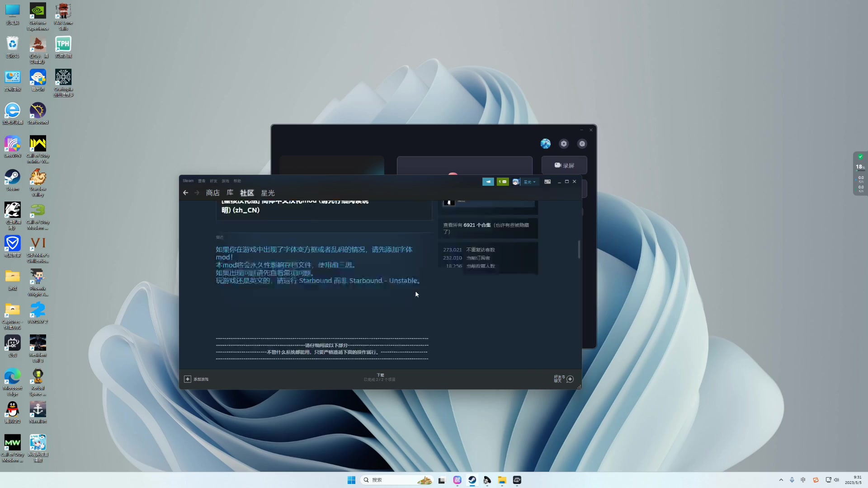The image size is (868, 488).
Task: Open the 好友 friends menu in Steam
Action: [x=213, y=181]
